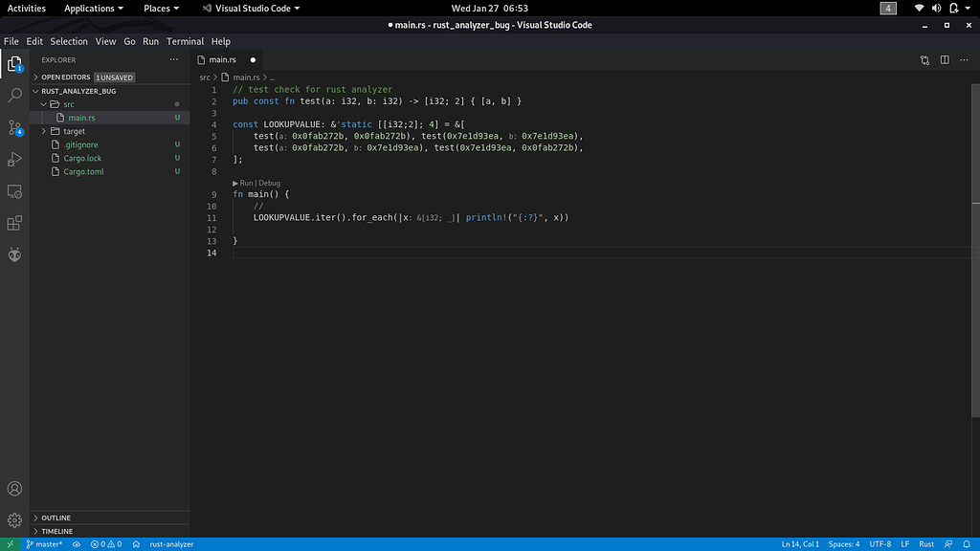Open Source Control view showing 4 changes
This screenshot has height=551, width=980.
13,127
